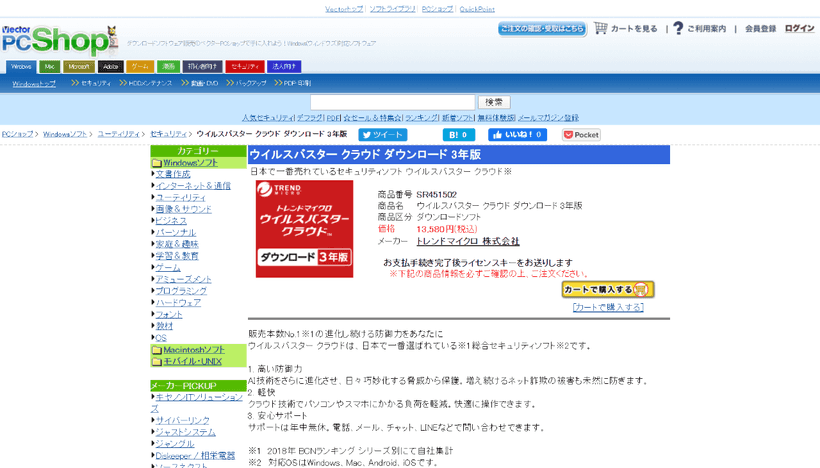Click the ご注文の確認・受取はこちら button
The width and height of the screenshot is (820, 468).
[x=542, y=29]
